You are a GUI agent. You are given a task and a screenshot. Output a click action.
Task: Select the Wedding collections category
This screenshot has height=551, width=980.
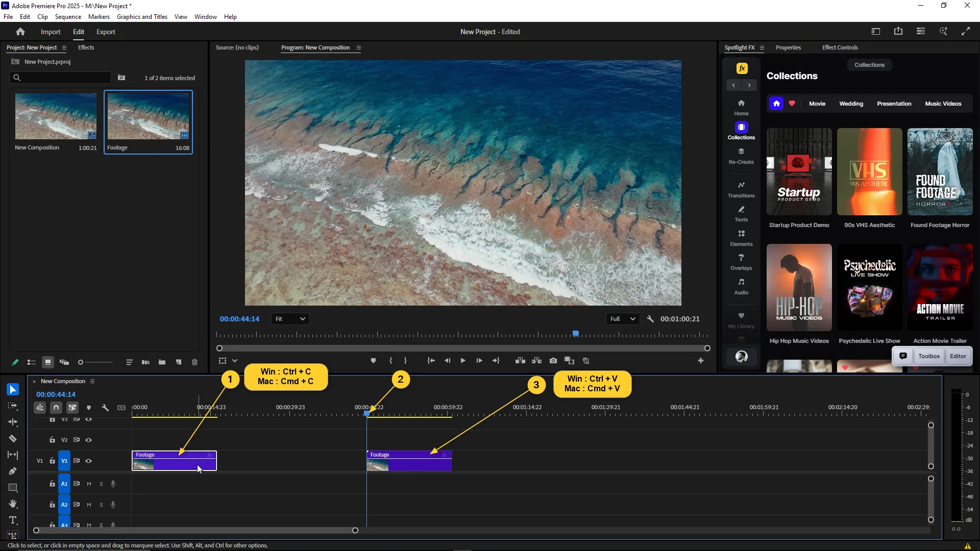[851, 104]
